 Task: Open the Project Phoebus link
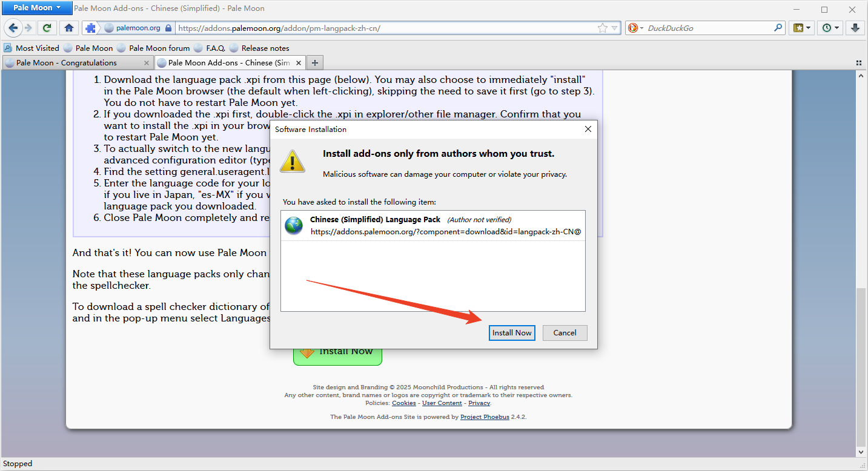click(x=485, y=417)
